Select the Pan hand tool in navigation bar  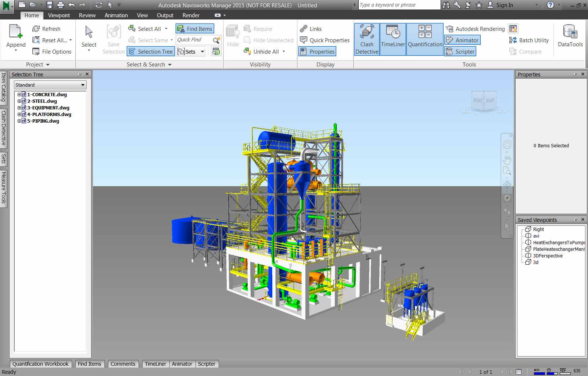(507, 160)
